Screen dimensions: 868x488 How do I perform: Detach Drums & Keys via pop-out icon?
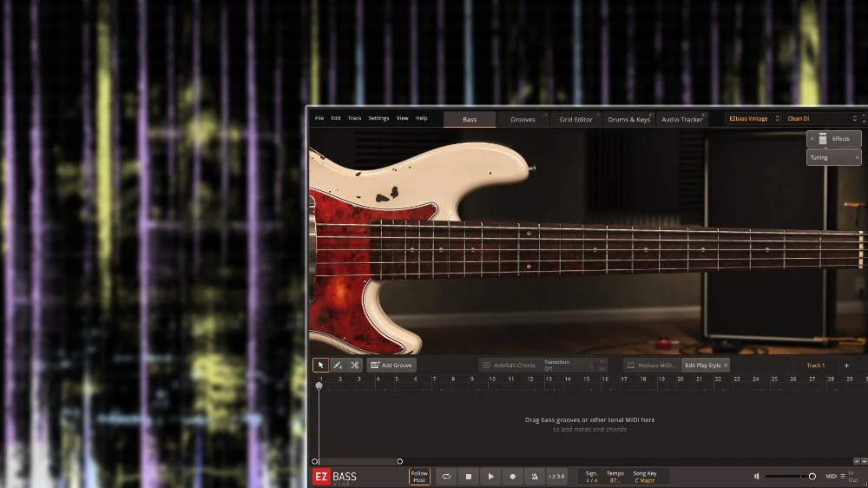coord(651,115)
